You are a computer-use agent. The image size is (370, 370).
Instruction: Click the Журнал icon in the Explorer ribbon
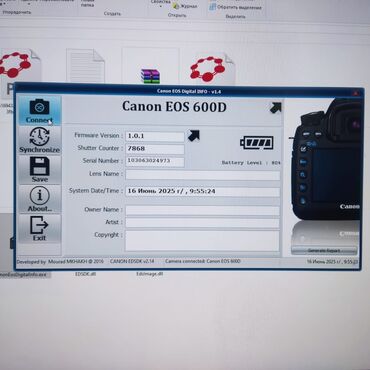tap(185, 6)
